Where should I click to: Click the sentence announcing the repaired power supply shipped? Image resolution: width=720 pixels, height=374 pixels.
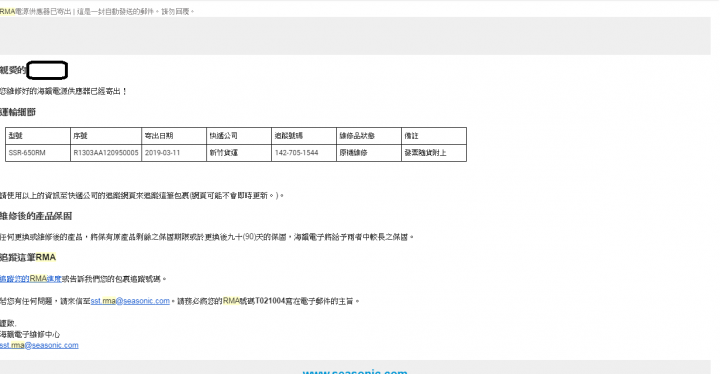tap(64, 91)
